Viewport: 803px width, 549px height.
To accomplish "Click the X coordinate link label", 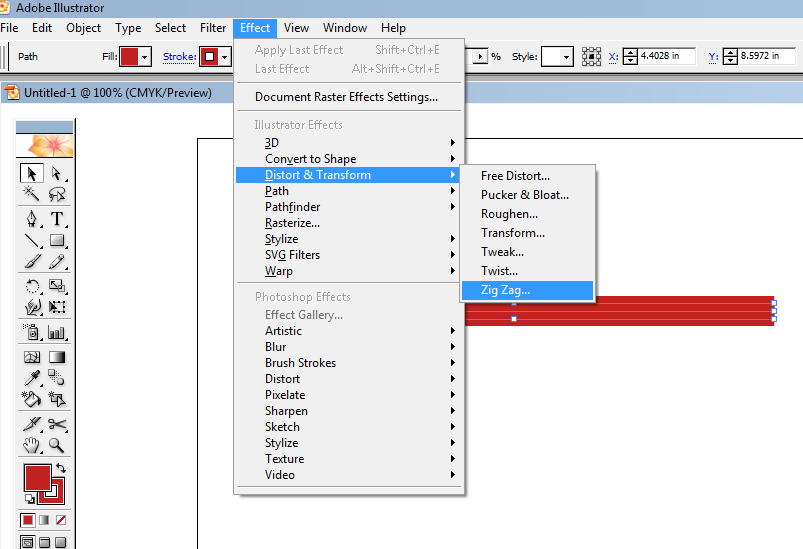I will pyautogui.click(x=613, y=56).
